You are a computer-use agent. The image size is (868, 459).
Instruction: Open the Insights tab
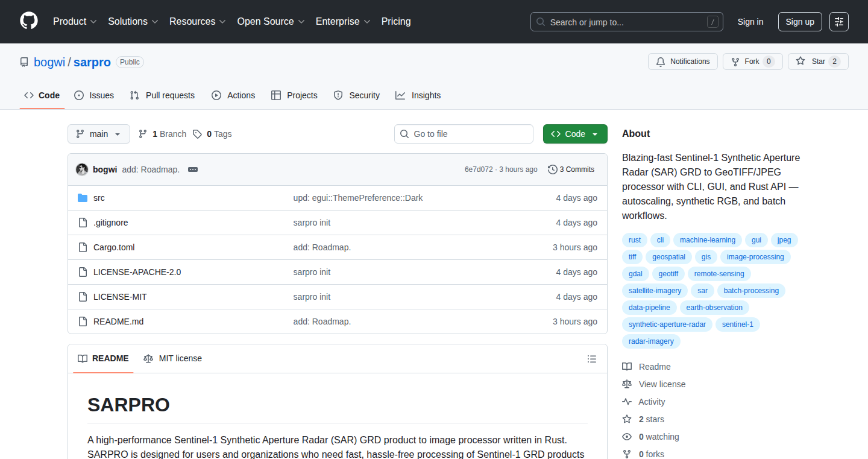tap(418, 95)
